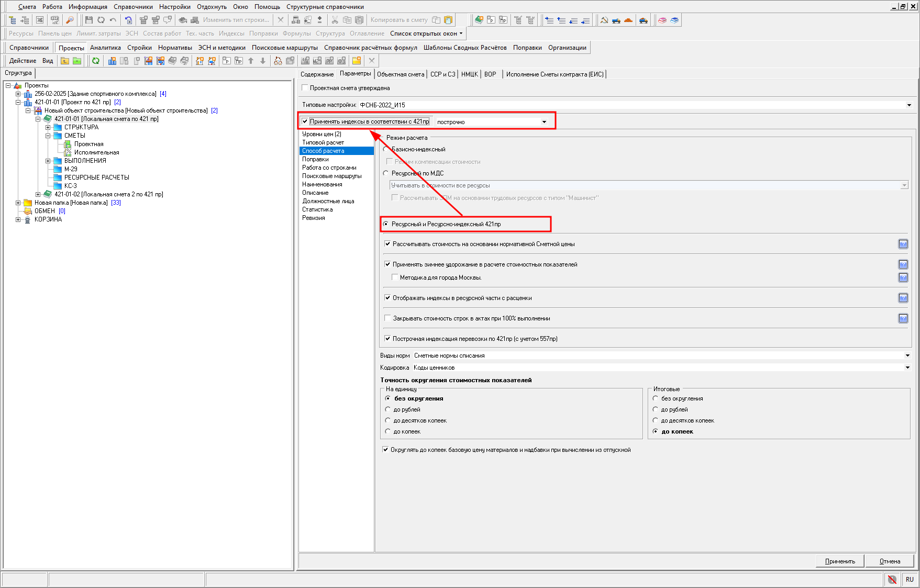Viewport: 920px width, 588px height.
Task: Click the hammer and sickle labor resources icon
Action: [604, 20]
